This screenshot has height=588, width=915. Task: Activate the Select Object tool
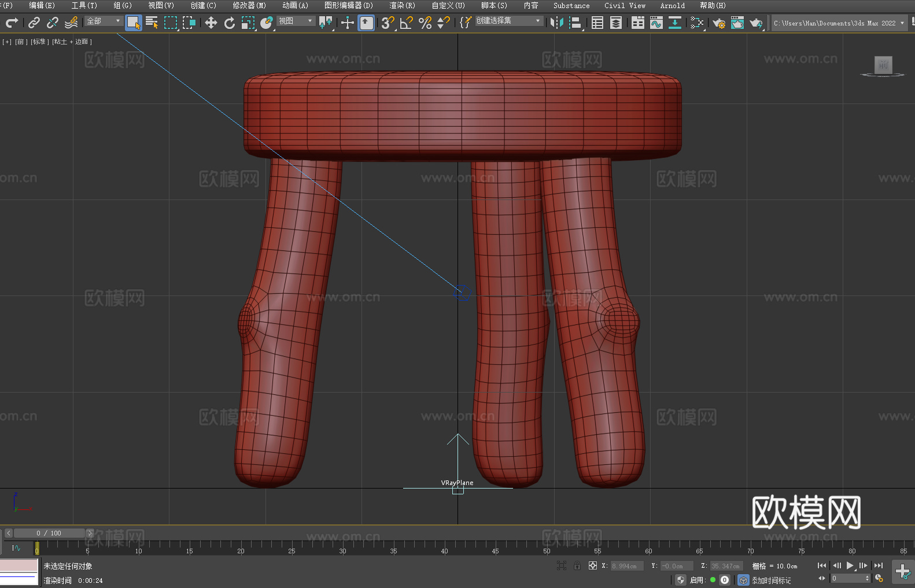coord(134,23)
